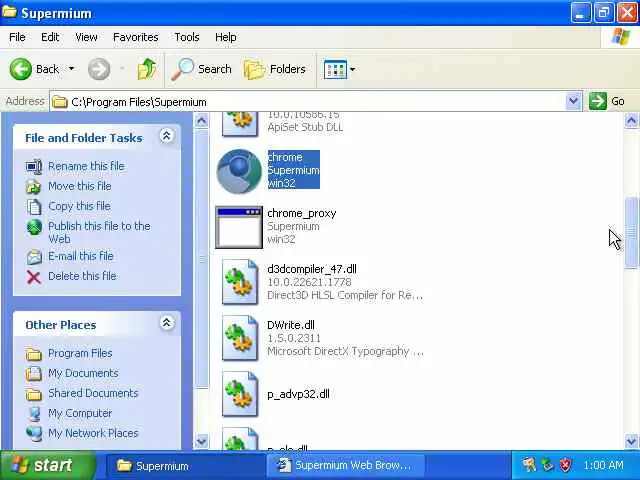
Task: Select the DWrite.dll file icon
Action: click(x=240, y=338)
